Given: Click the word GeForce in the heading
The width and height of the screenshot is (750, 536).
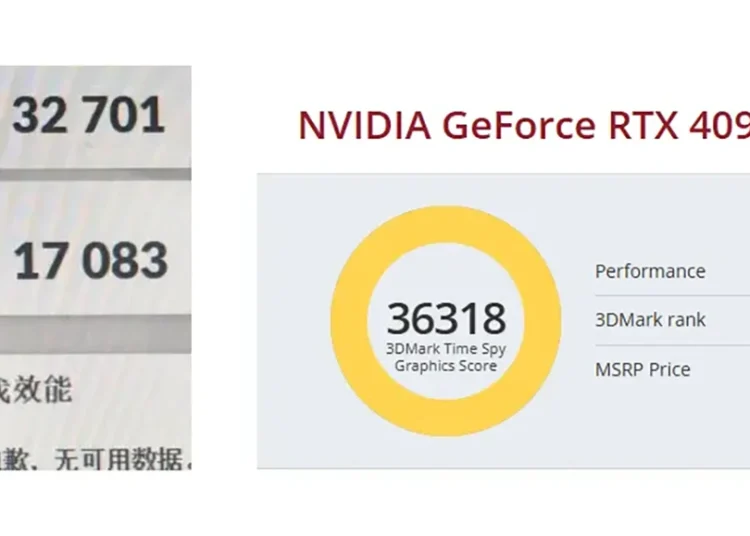Looking at the screenshot, I should [x=519, y=125].
